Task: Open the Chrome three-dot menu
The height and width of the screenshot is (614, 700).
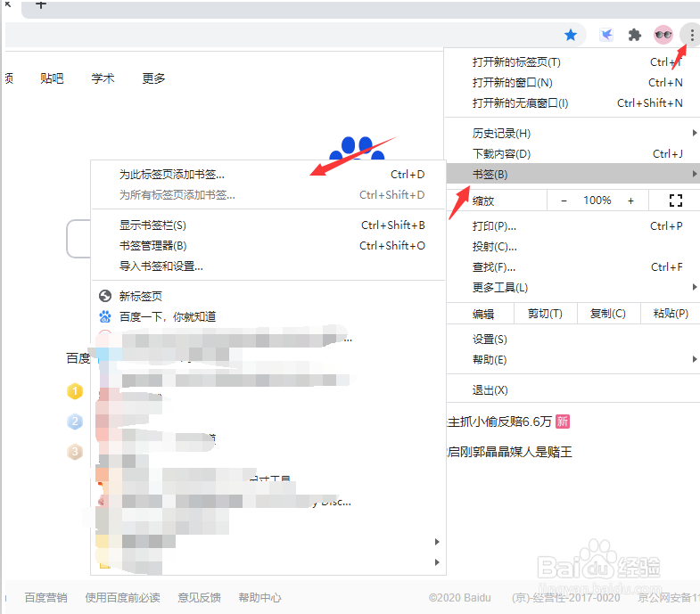Action: click(x=691, y=35)
